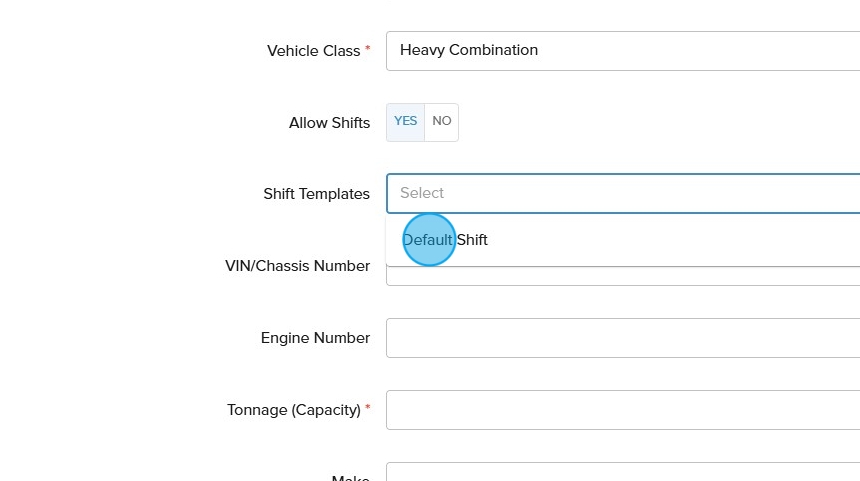Open the Vehicle Class dropdown
Image resolution: width=860 pixels, height=481 pixels.
[622, 51]
